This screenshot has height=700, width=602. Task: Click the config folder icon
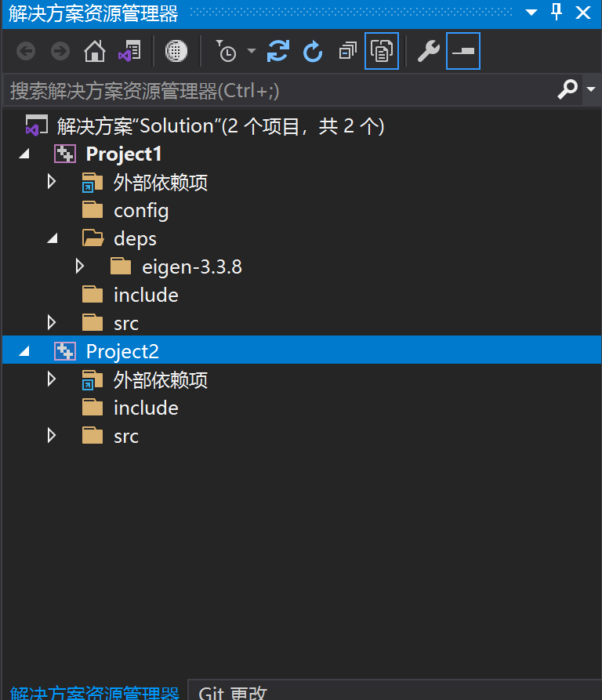click(92, 209)
